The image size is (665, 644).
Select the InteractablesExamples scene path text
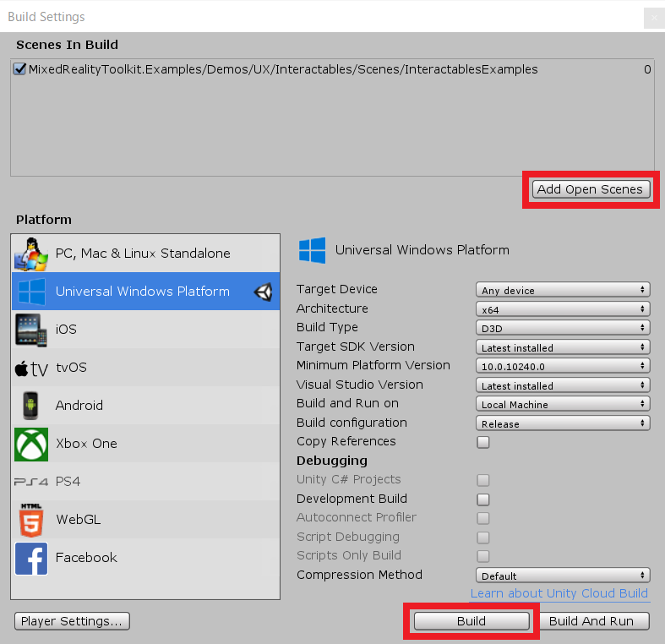point(283,69)
